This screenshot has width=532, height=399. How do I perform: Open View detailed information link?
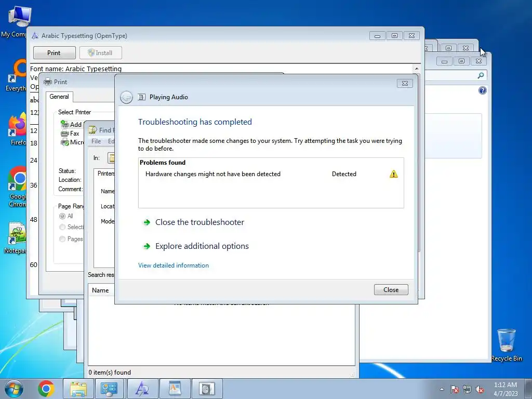[174, 265]
